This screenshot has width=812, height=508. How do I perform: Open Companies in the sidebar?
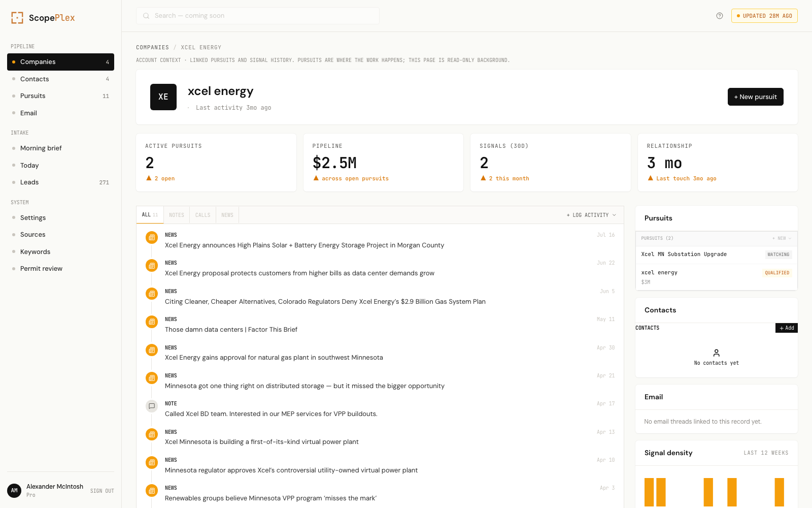(x=60, y=62)
